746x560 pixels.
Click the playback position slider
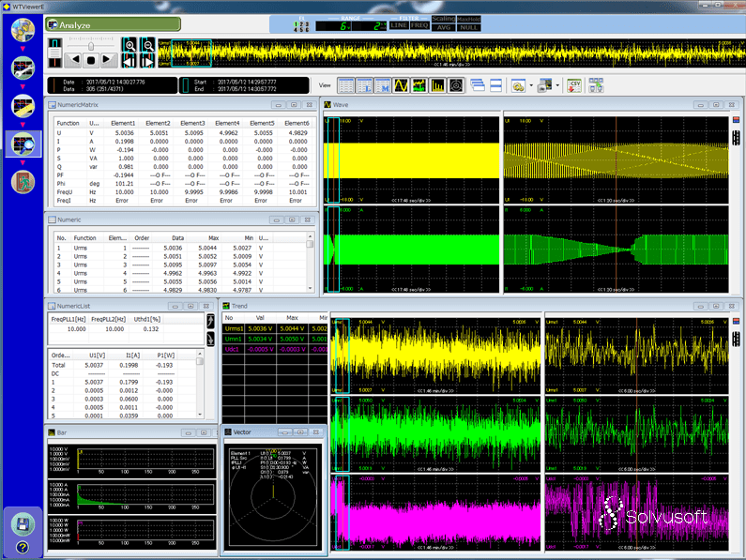pos(90,45)
